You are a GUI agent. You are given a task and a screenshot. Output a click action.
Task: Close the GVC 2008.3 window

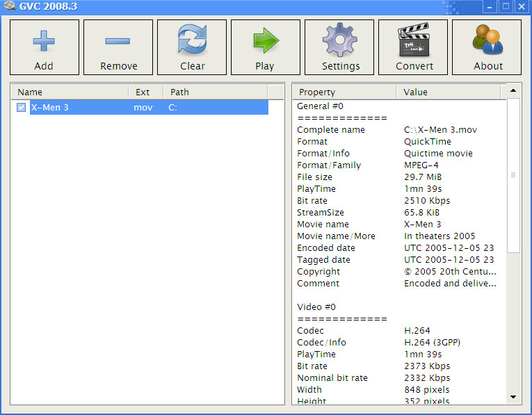pos(522,6)
